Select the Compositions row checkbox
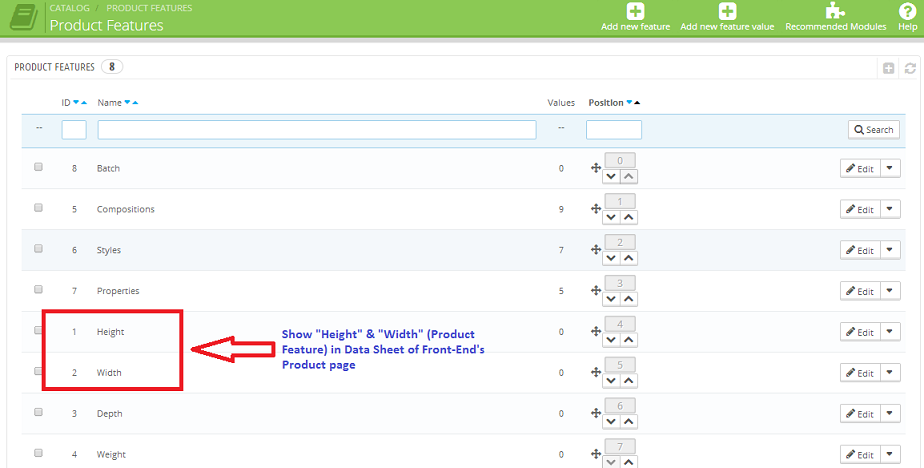 38,207
